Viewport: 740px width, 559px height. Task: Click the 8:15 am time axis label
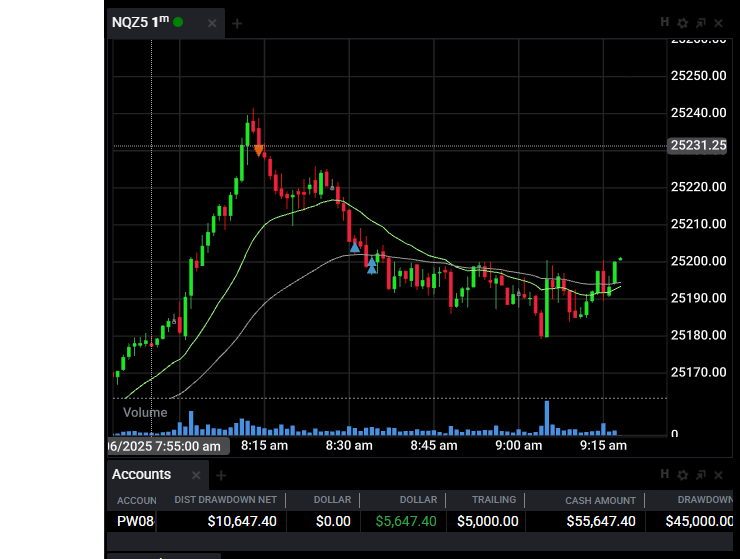coord(264,446)
